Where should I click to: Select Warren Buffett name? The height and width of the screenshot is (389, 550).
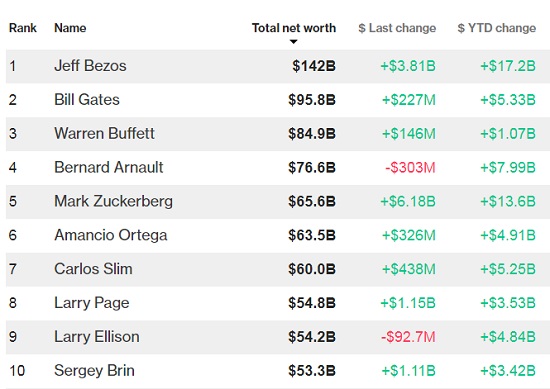104,134
